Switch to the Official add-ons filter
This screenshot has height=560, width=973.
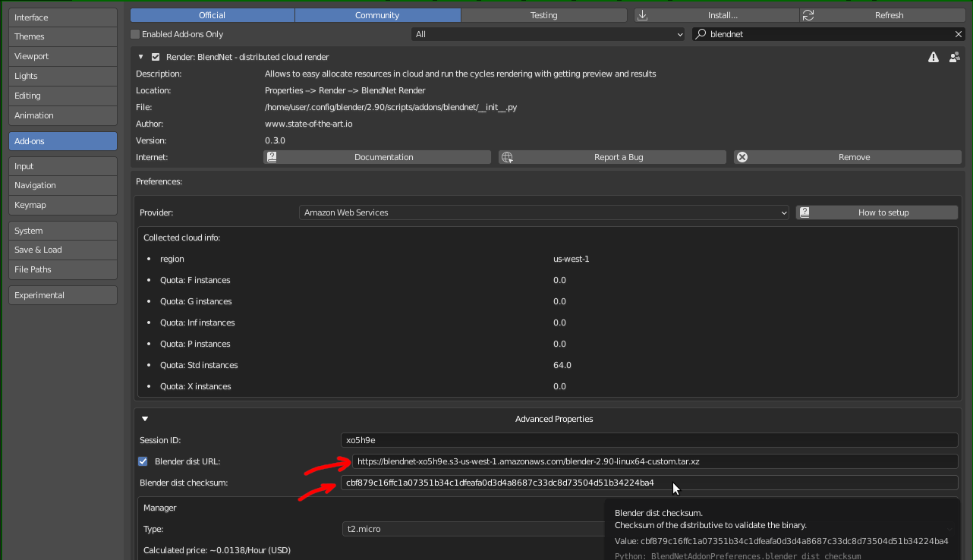point(213,15)
